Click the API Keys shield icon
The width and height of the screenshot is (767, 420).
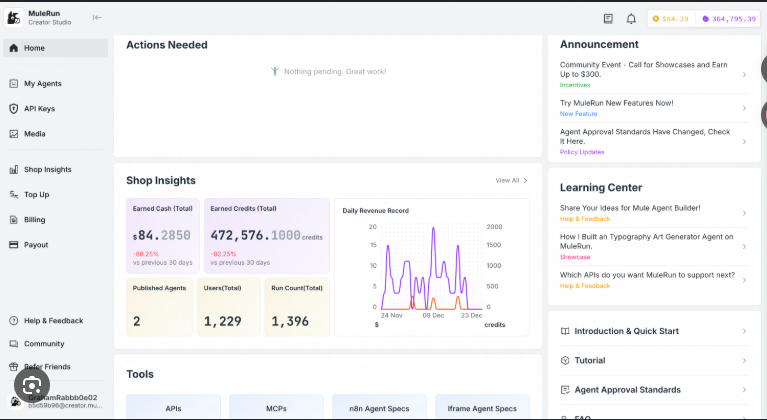point(14,109)
